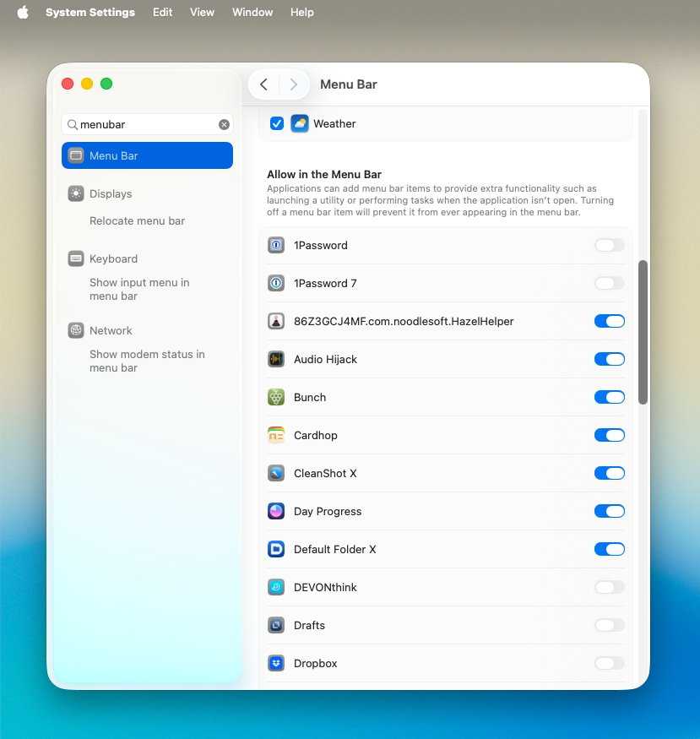
Task: Click the Weather label
Action: point(334,124)
